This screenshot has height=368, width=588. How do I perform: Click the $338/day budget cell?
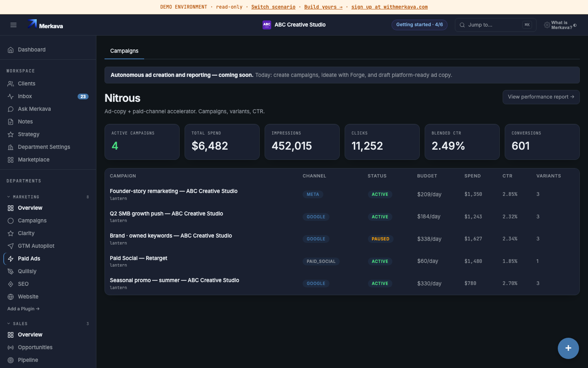tap(429, 239)
